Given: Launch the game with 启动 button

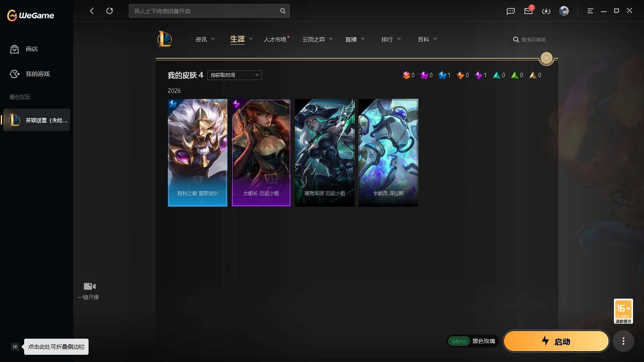Looking at the screenshot, I should point(556,341).
